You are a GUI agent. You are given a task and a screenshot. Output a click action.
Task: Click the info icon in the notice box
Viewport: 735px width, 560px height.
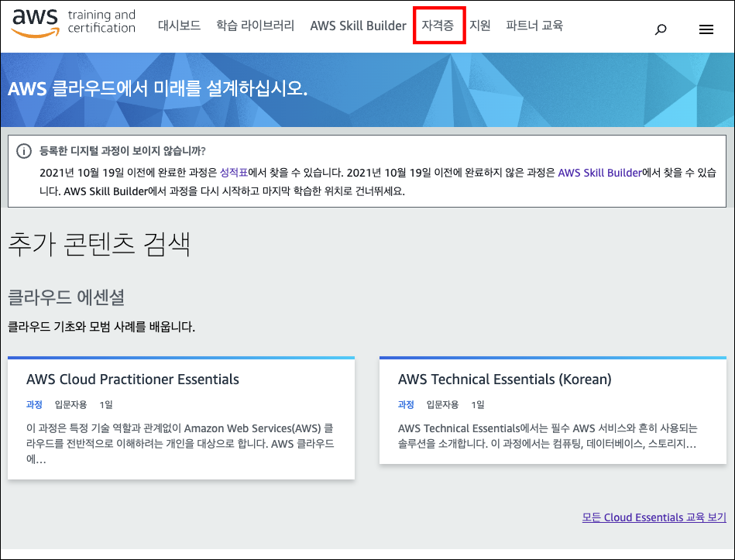tap(24, 151)
